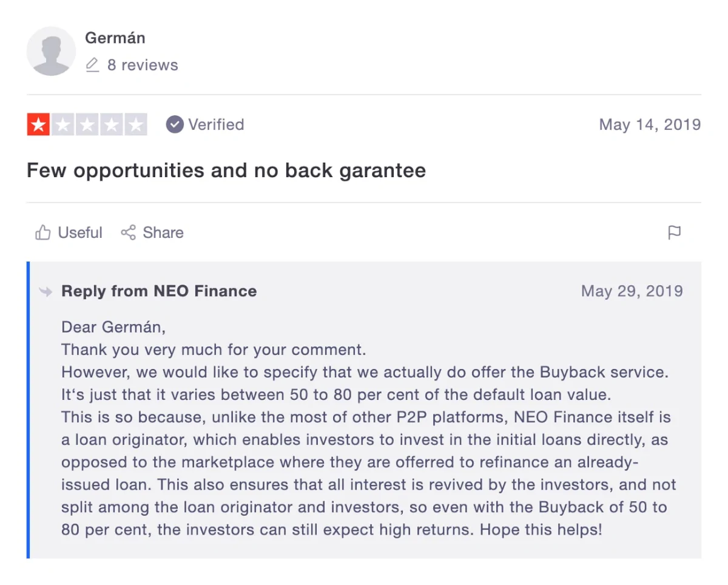Open the 8 reviews link
The width and height of the screenshot is (728, 585).
[143, 65]
